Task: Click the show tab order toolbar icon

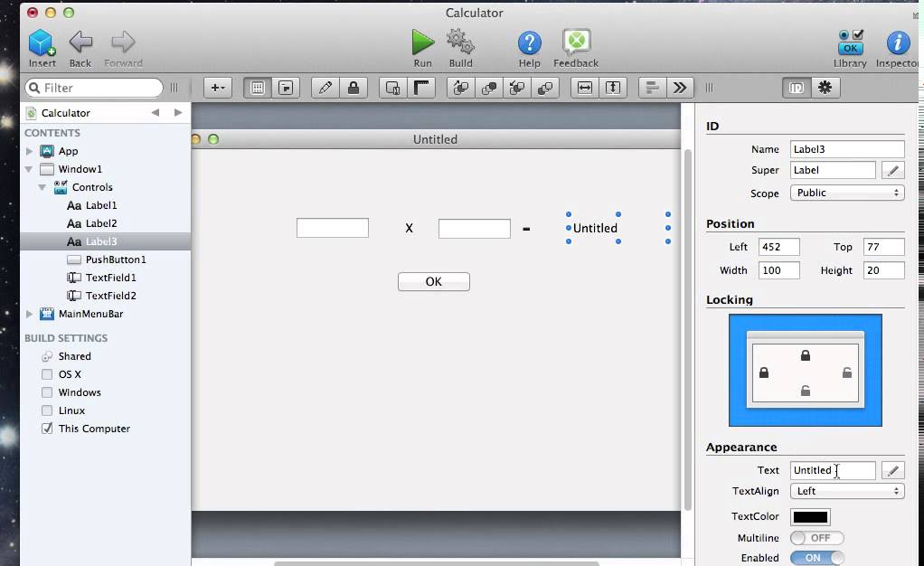Action: [393, 88]
